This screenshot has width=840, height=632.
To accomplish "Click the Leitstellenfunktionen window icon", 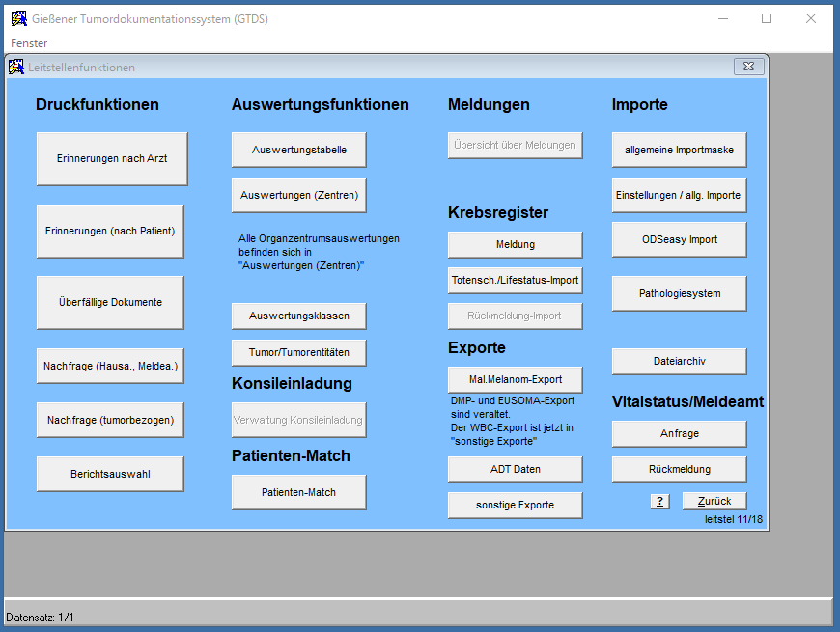I will point(15,67).
